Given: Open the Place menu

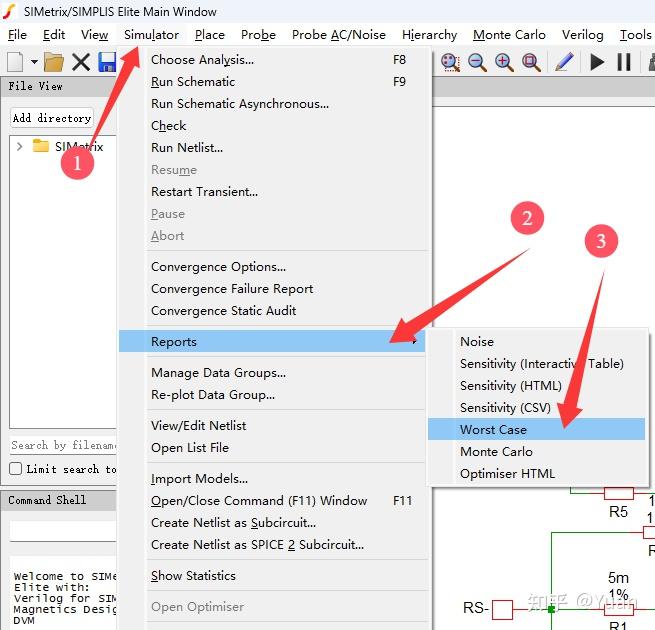Looking at the screenshot, I should tap(210, 35).
